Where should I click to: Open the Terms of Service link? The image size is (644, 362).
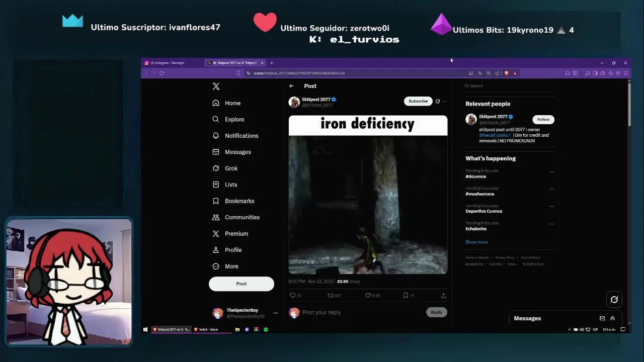point(477,257)
